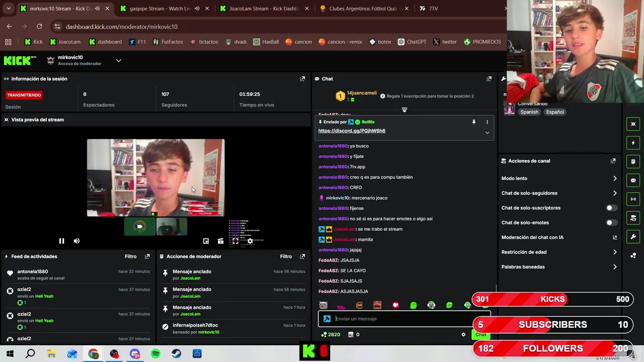
Task: Reload the page in browser
Action: [39, 26]
